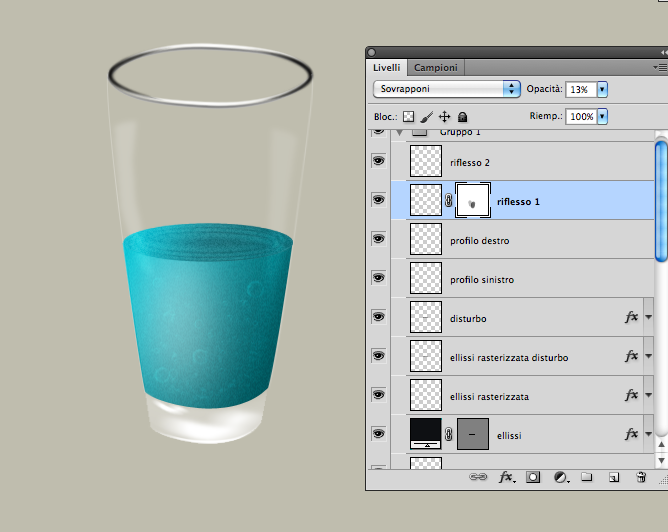Click the fx icon on disturbo layer
Screen dimensions: 668x532
631,316
